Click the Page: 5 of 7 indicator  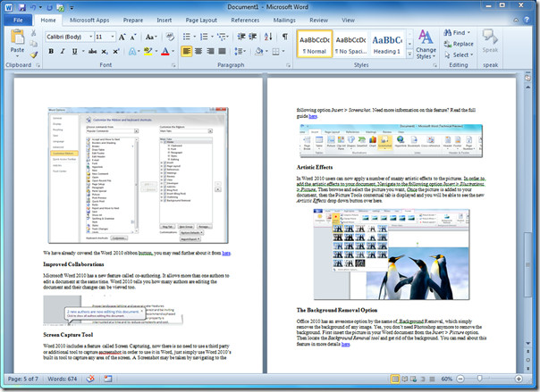click(23, 379)
